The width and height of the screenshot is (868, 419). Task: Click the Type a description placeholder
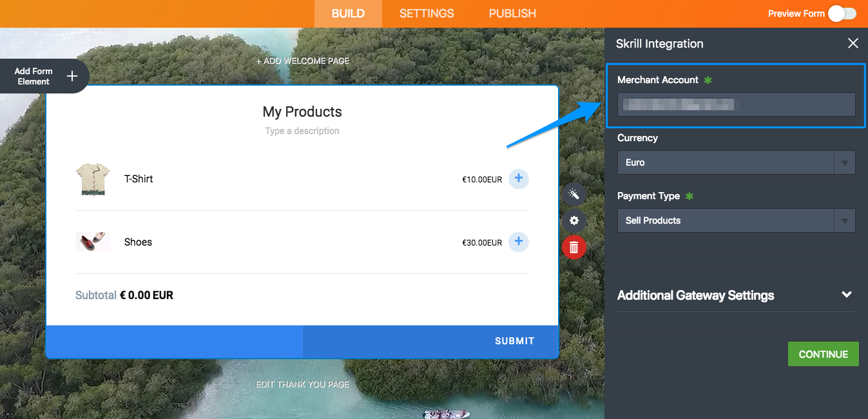point(302,131)
